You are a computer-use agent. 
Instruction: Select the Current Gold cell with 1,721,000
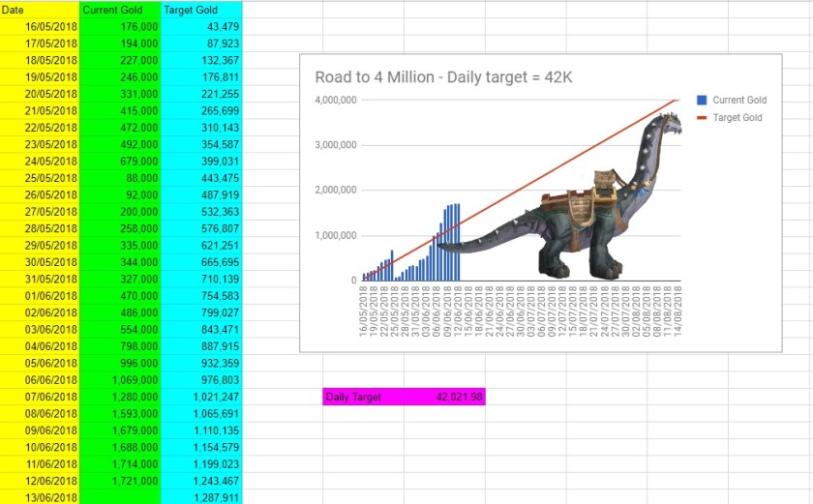coord(120,481)
